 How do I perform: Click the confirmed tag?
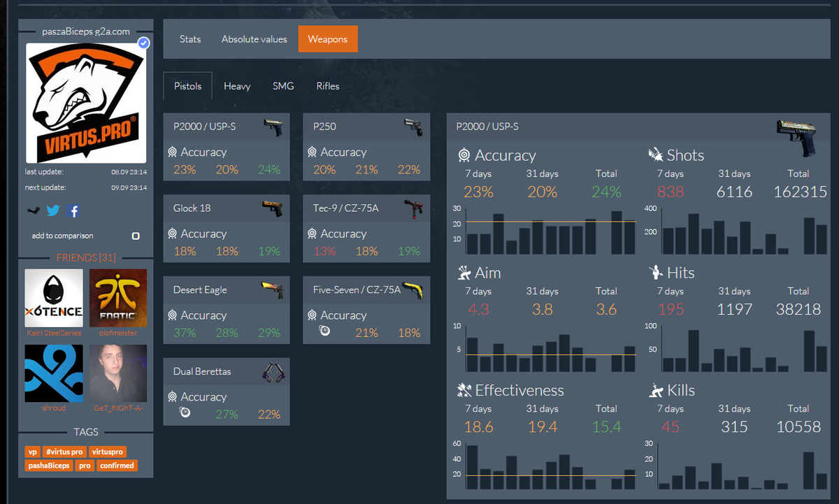click(x=117, y=465)
